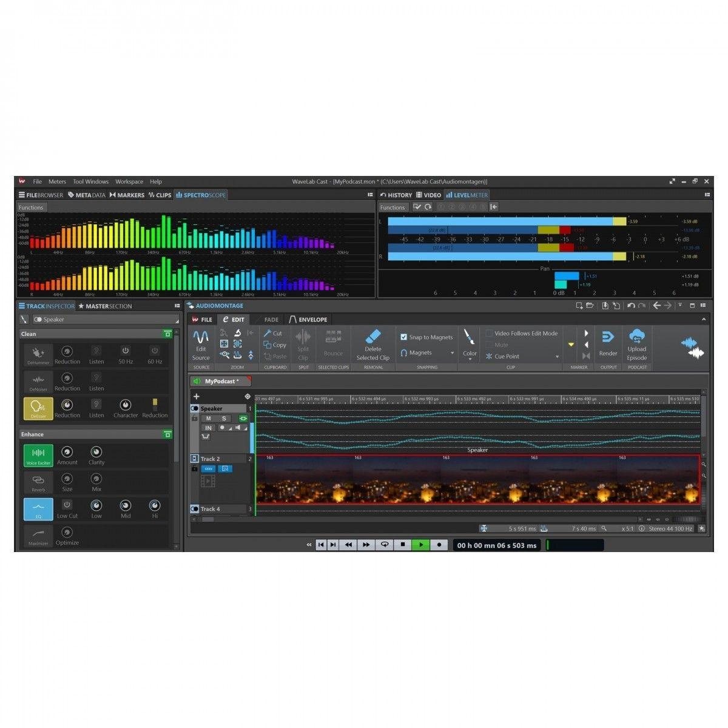Select the DeHummer effect module

click(38, 355)
